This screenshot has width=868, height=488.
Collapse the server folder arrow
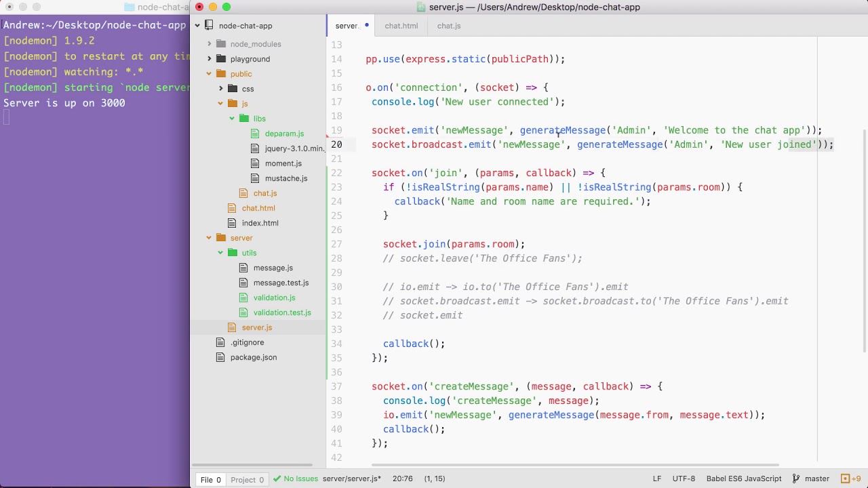coord(210,238)
